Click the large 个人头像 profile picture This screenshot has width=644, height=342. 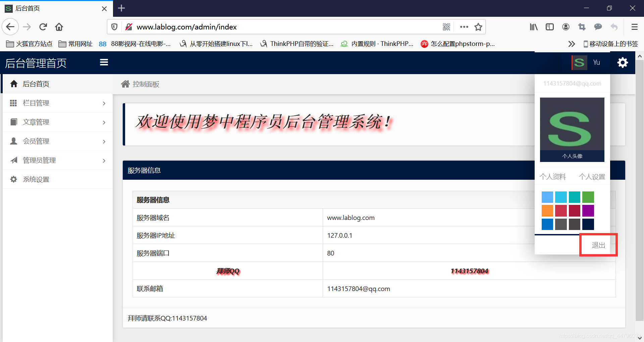point(572,130)
